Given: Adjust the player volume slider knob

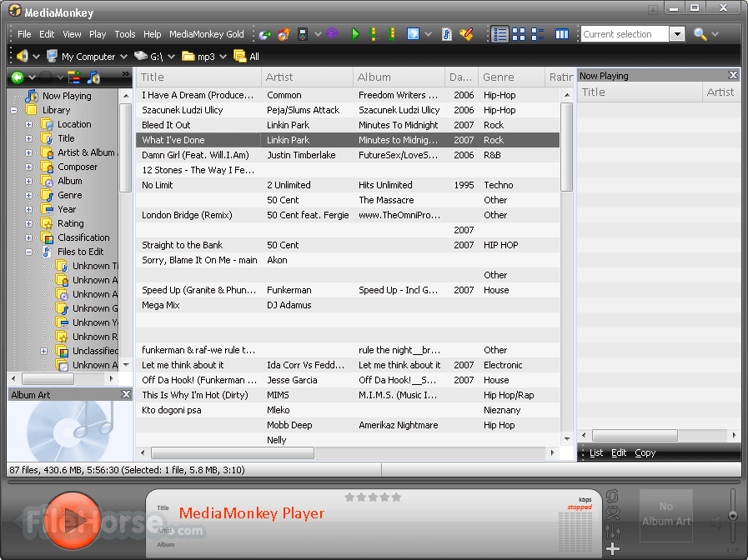Looking at the screenshot, I should pos(733,516).
